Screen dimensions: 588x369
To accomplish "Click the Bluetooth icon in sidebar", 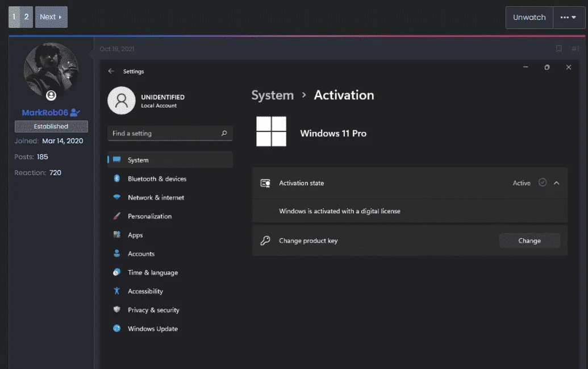I will coord(116,179).
